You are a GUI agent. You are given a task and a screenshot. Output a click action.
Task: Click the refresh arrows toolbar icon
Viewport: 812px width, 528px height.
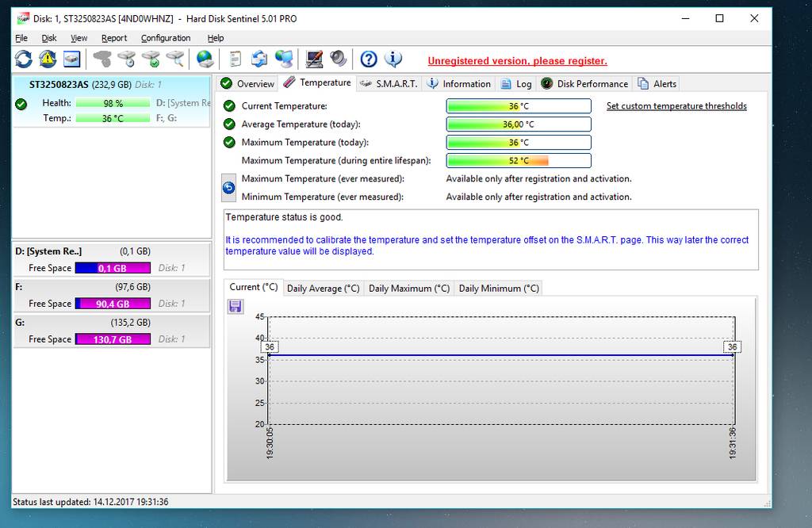point(24,59)
